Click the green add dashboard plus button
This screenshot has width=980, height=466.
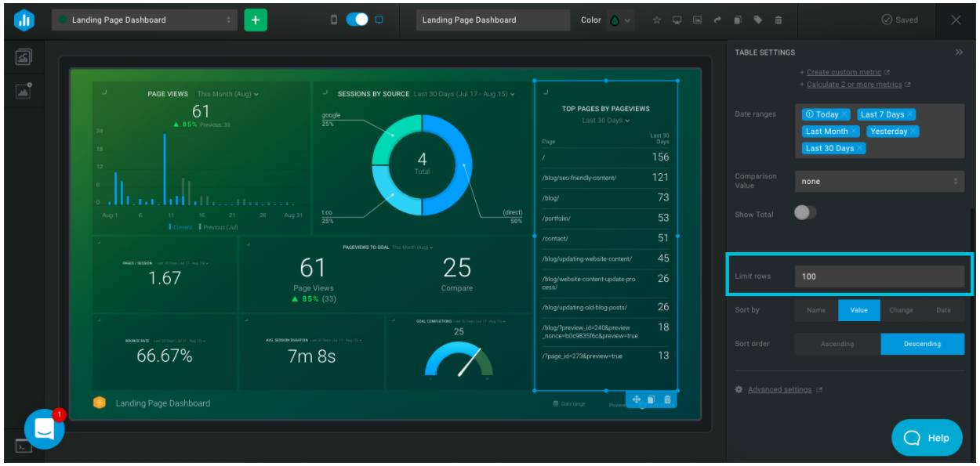point(255,20)
